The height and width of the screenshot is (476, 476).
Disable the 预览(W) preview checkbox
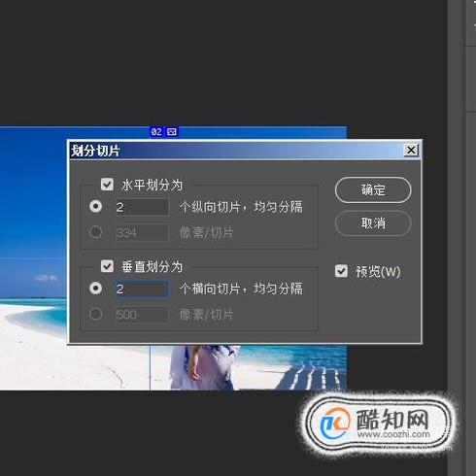tap(341, 271)
